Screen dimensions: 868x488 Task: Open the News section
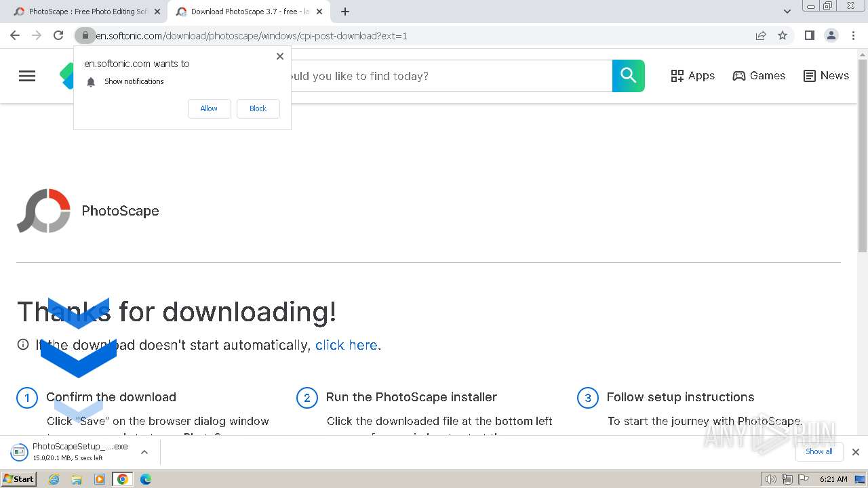826,76
